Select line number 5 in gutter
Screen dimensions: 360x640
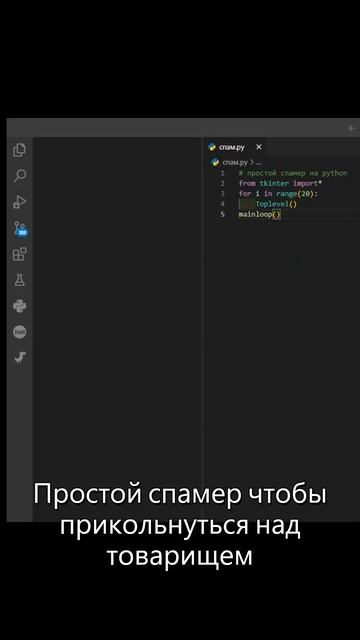point(222,214)
